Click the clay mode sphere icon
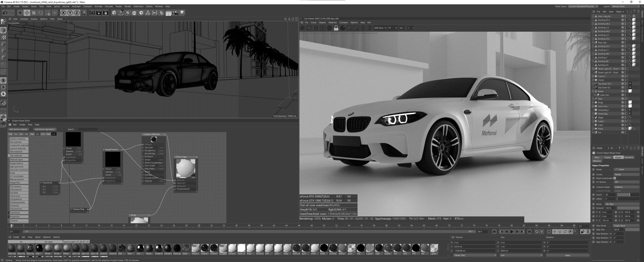 (343, 28)
